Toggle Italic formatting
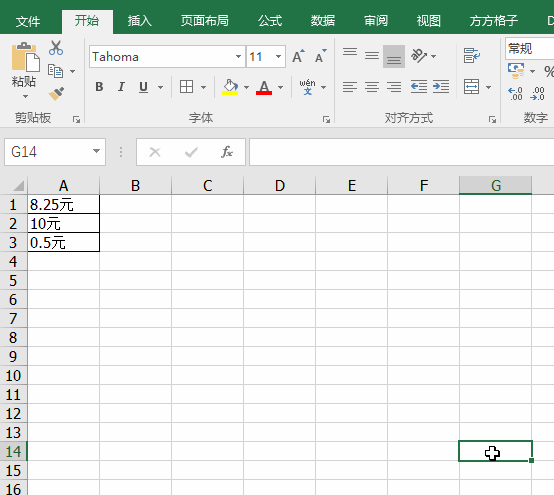The width and height of the screenshot is (554, 495). click(121, 87)
